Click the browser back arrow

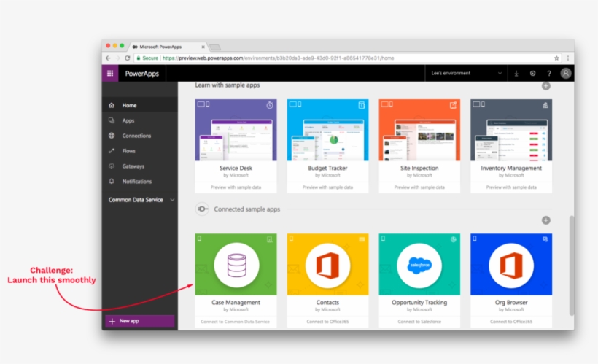click(x=108, y=58)
